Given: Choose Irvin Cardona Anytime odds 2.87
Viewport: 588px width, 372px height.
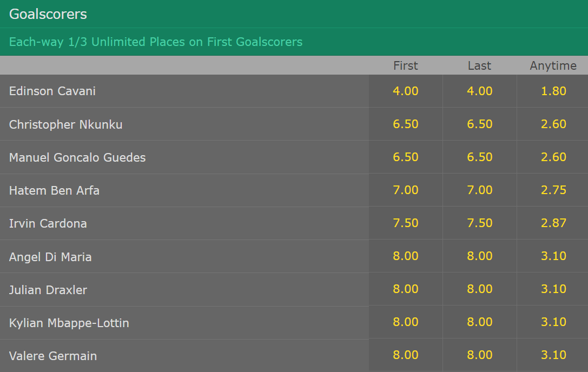Looking at the screenshot, I should pos(553,223).
